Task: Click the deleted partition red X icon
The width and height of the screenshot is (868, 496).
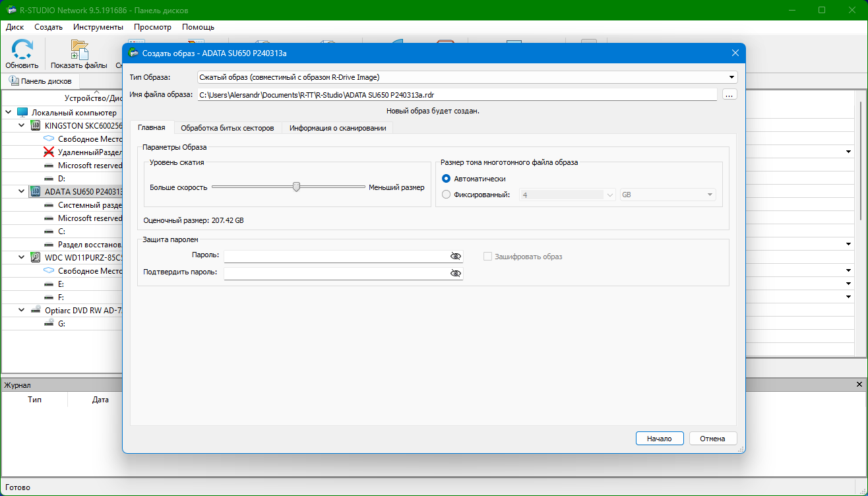Action: [48, 152]
